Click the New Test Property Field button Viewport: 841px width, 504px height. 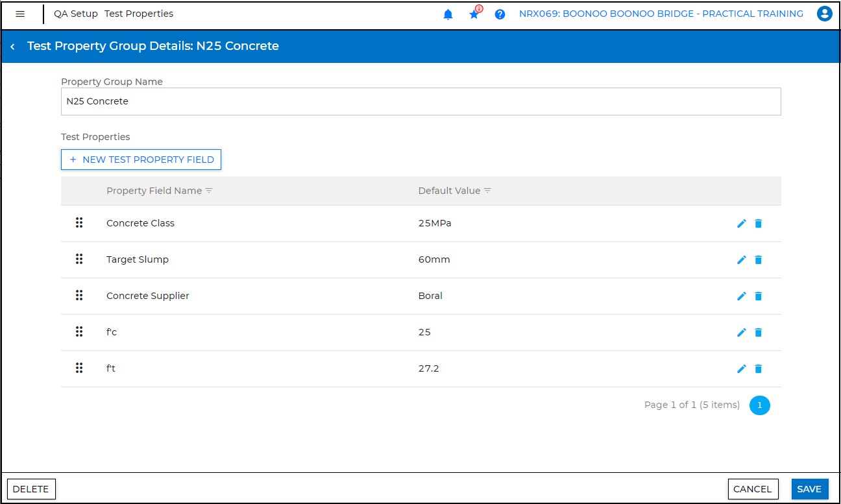(141, 160)
